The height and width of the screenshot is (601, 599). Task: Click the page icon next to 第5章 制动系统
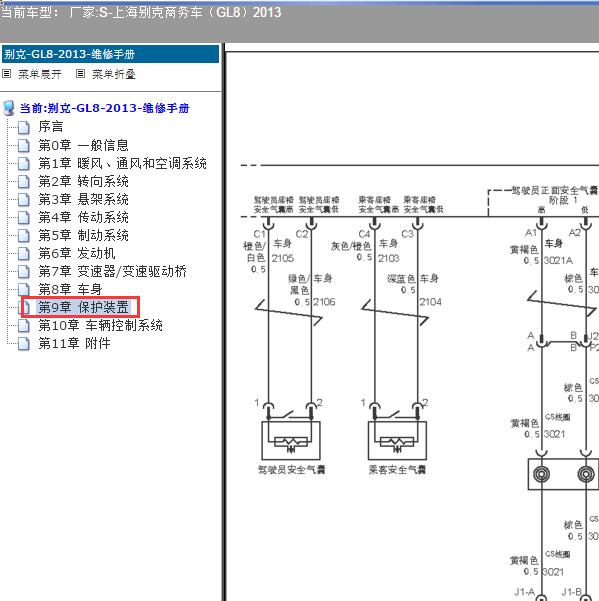(x=24, y=235)
